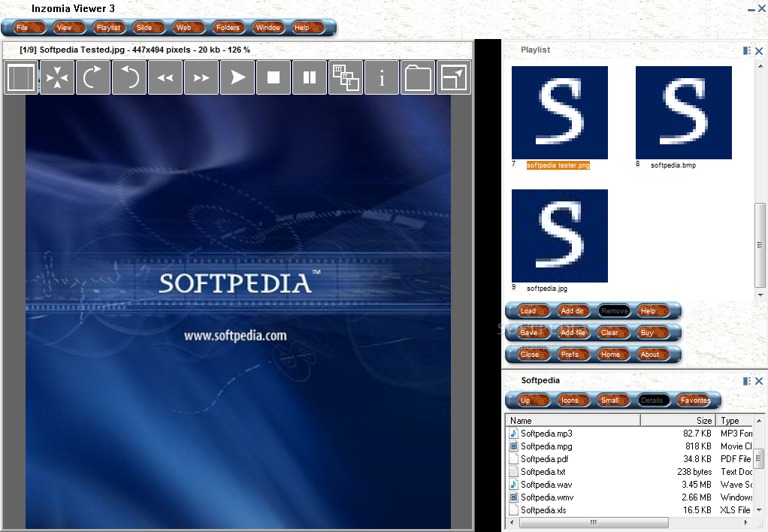Go to previous image with rewind icon

165,77
